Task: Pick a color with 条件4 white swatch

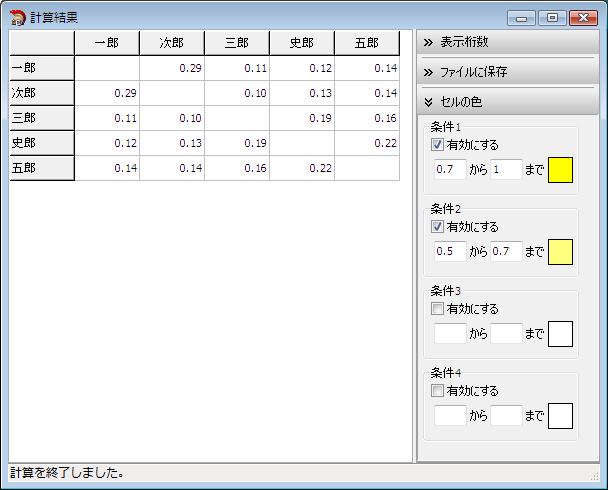Action: pyautogui.click(x=560, y=416)
